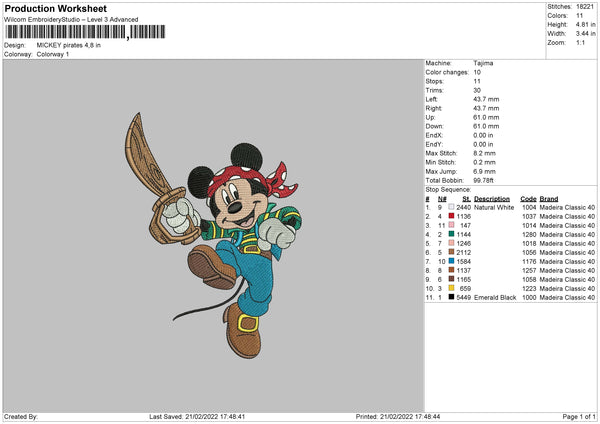Click 'Madeira Classic 40' in the Natural White row
Screen dimensions: 600x424
567,207
